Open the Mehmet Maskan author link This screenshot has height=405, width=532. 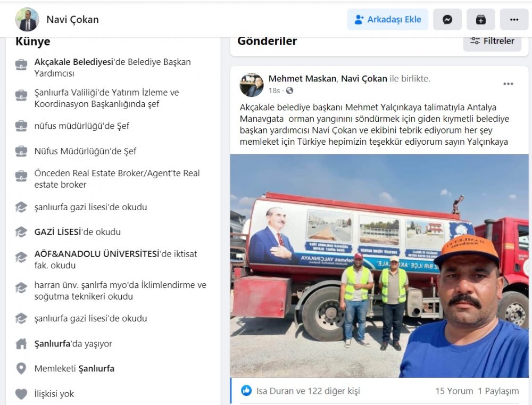coord(302,79)
